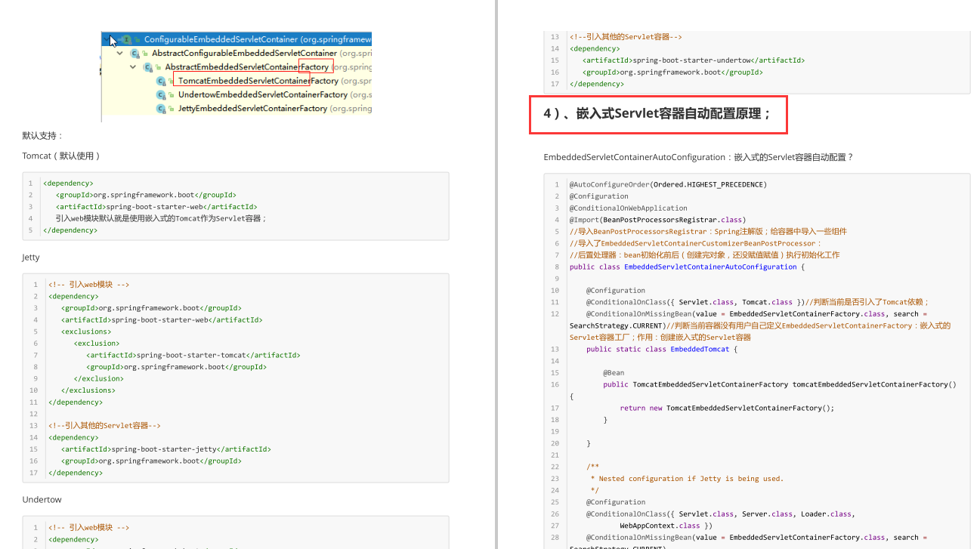Image resolution: width=980 pixels, height=549 pixels.
Task: Click "* Nested configuration if Jetty is being used."
Action: click(687, 479)
